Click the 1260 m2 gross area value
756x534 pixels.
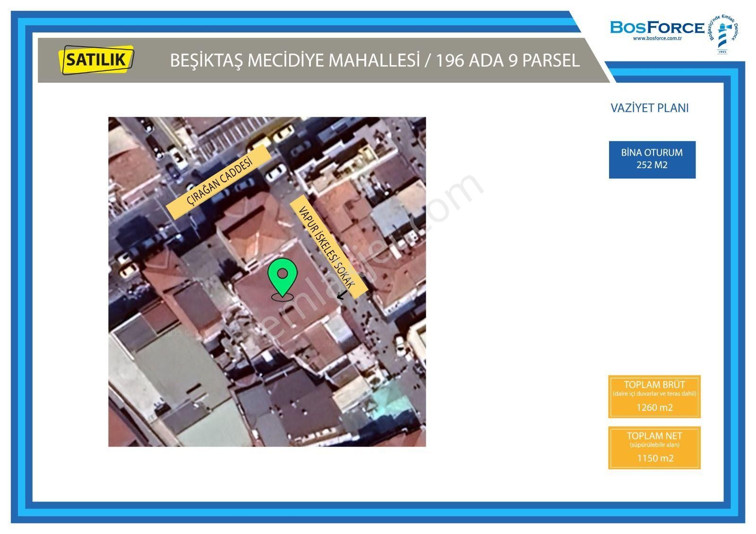click(654, 407)
